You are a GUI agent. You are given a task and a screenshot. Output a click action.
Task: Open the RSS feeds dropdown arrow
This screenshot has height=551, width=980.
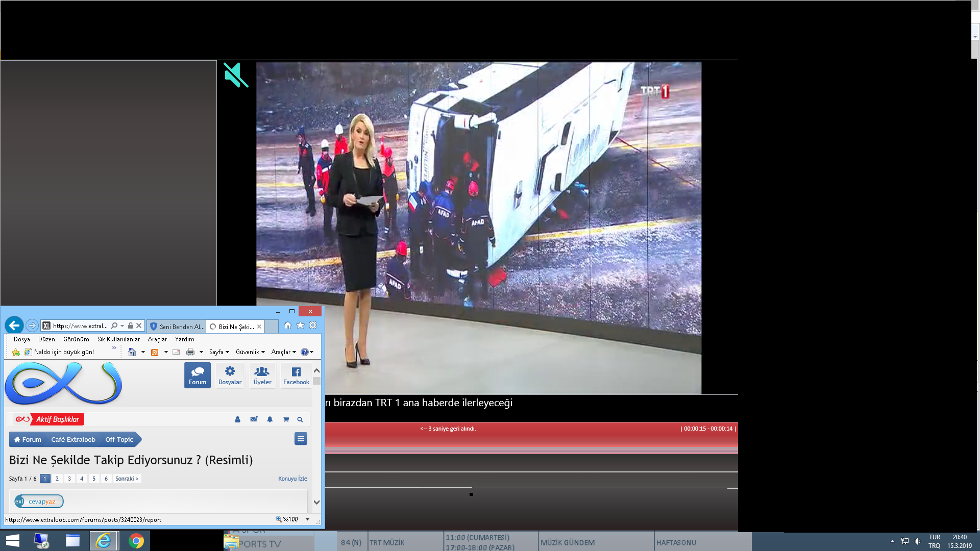coord(166,352)
